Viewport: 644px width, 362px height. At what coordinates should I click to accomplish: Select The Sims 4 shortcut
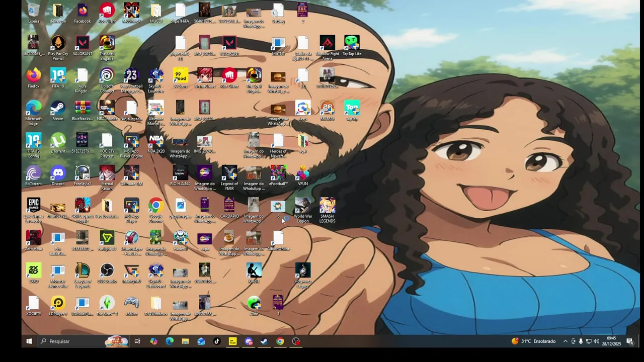[x=107, y=306]
